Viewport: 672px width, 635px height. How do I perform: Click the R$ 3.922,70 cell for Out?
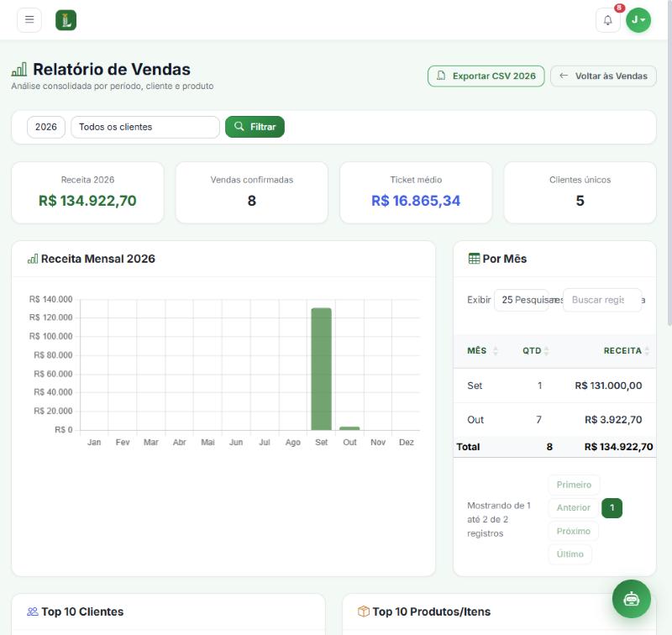coord(613,420)
